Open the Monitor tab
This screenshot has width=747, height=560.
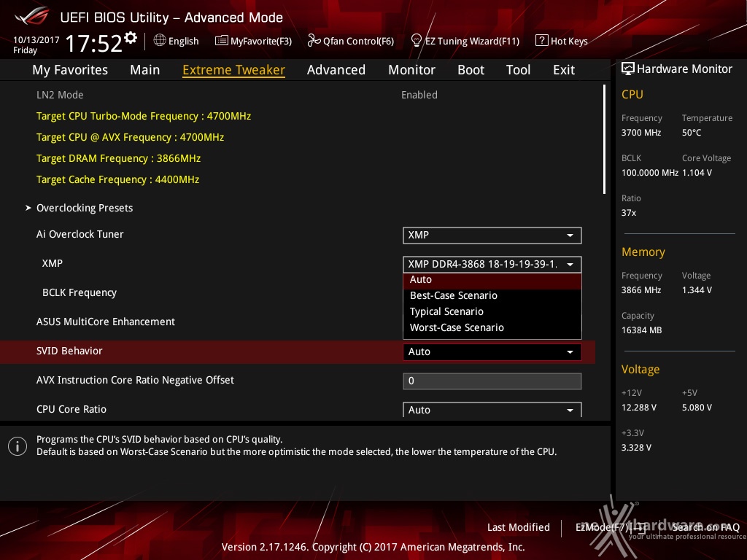(411, 70)
